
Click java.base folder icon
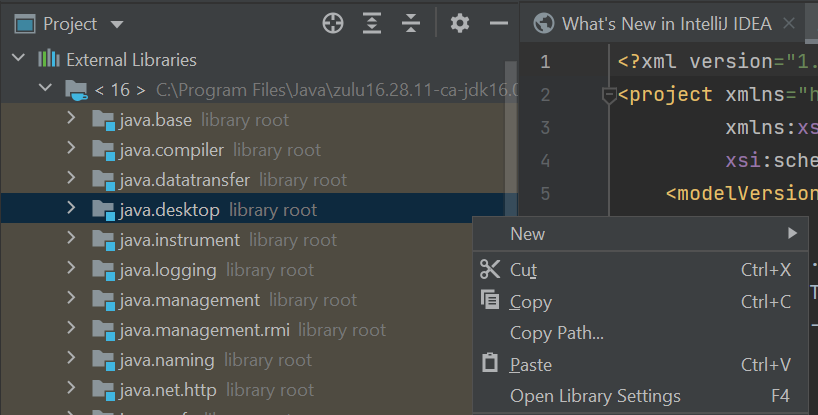click(103, 120)
